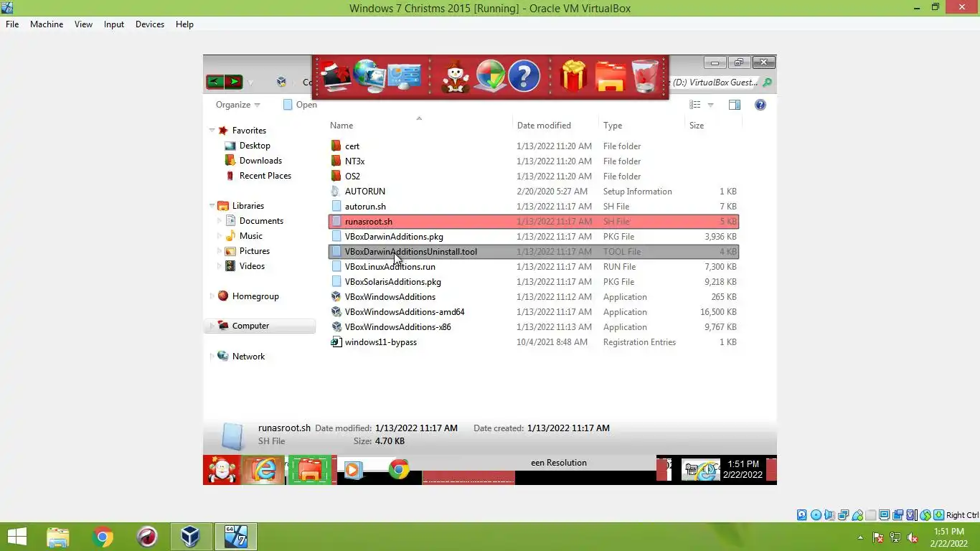Go back with the green left arrow
Image resolution: width=980 pixels, height=551 pixels.
[x=215, y=82]
